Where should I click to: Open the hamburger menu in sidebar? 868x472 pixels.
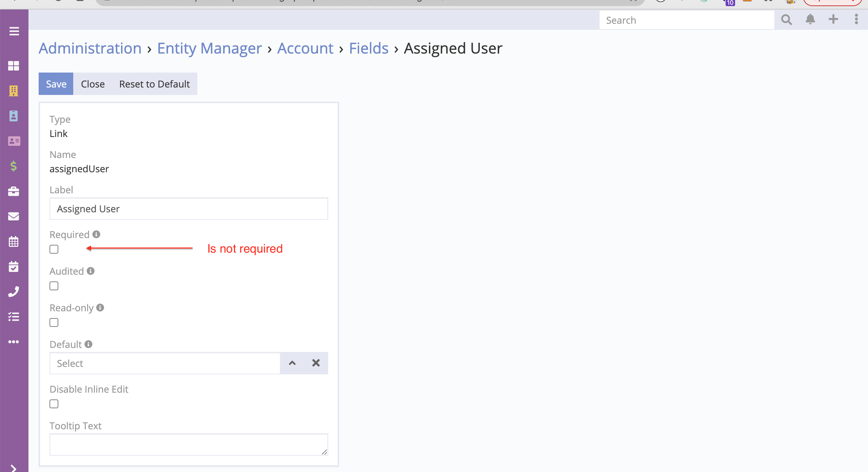tap(14, 32)
